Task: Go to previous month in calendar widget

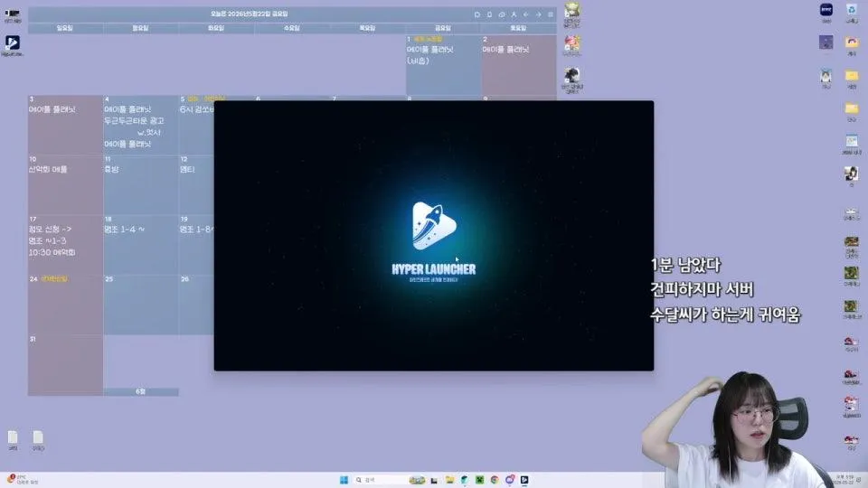Action: tap(526, 14)
